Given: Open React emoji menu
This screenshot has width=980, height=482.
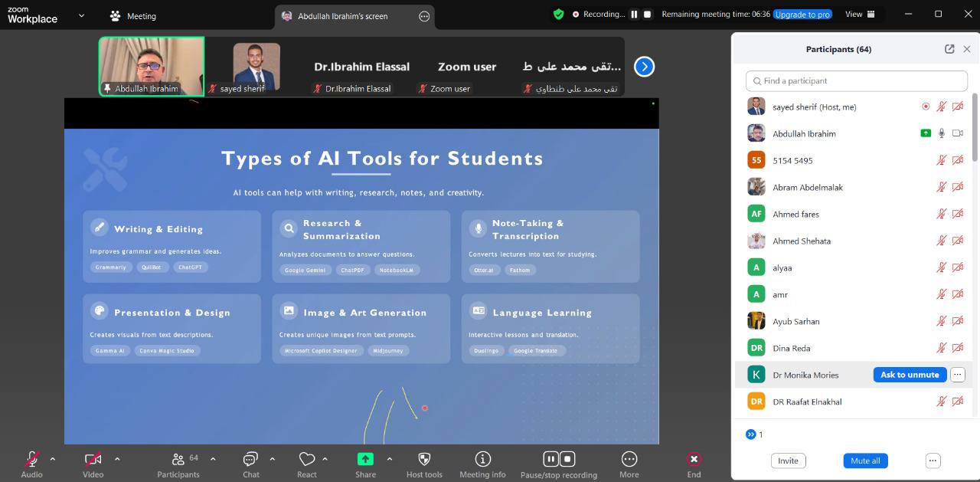Looking at the screenshot, I should click(x=307, y=464).
